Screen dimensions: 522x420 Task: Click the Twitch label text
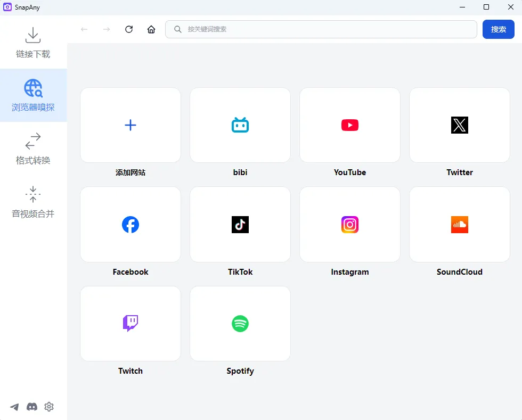(130, 371)
